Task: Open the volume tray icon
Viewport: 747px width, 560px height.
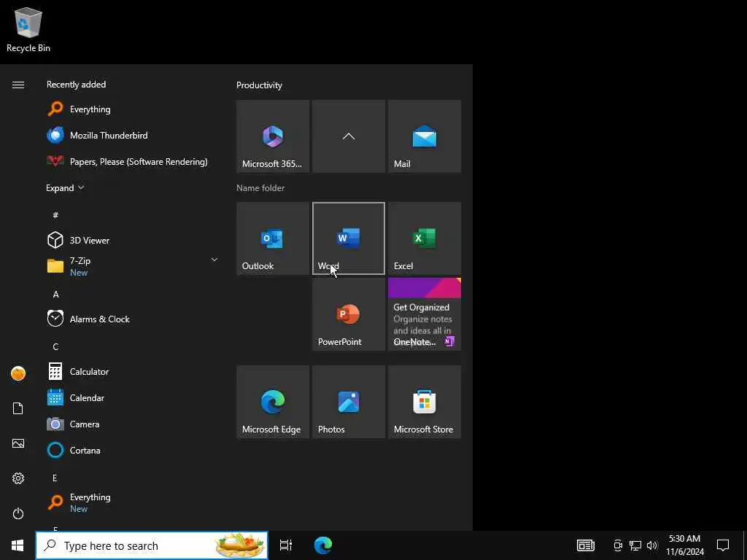Action: pyautogui.click(x=652, y=545)
